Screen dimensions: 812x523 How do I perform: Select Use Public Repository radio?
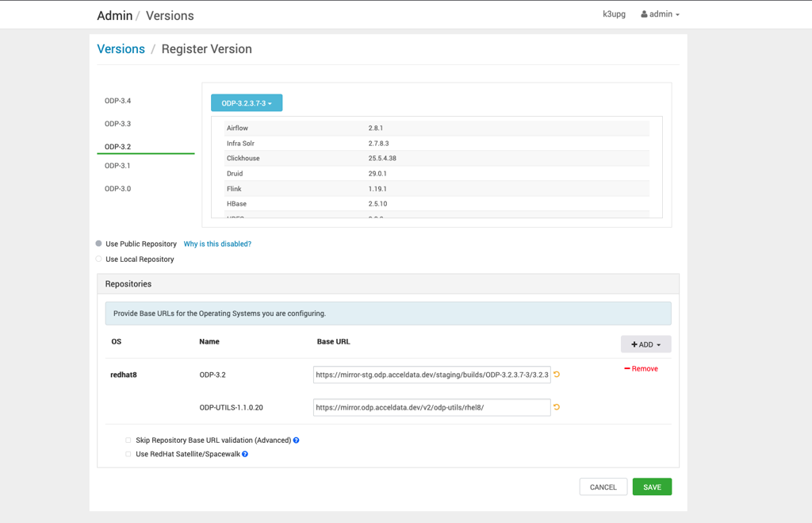(x=99, y=244)
